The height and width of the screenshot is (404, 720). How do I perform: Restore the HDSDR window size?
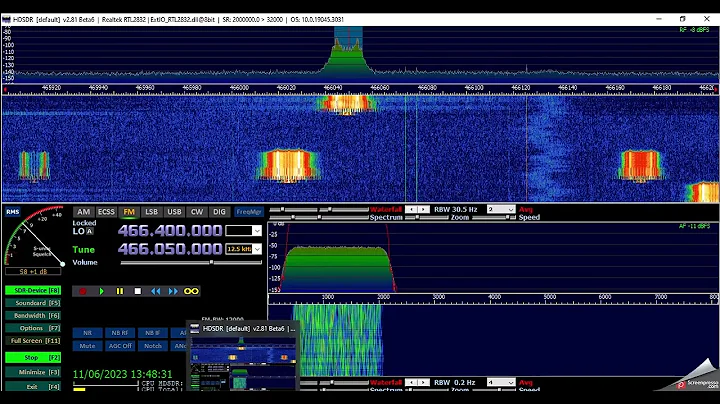(682, 19)
